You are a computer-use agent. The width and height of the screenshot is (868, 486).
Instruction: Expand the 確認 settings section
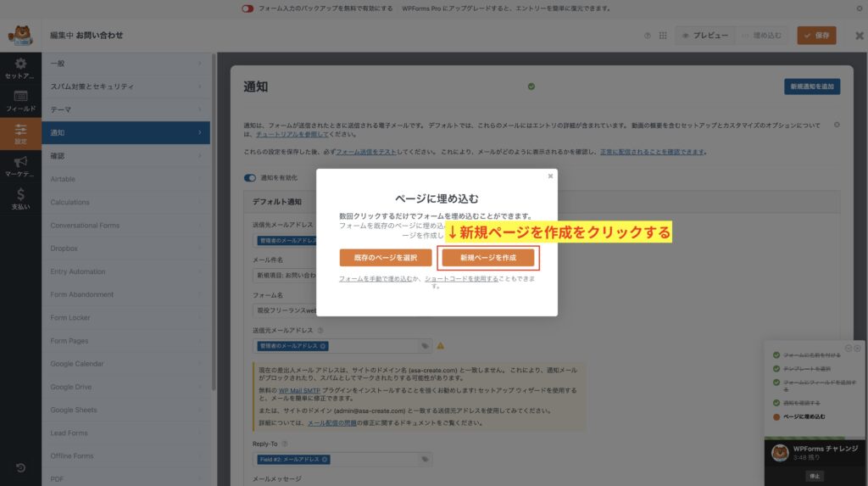(125, 156)
